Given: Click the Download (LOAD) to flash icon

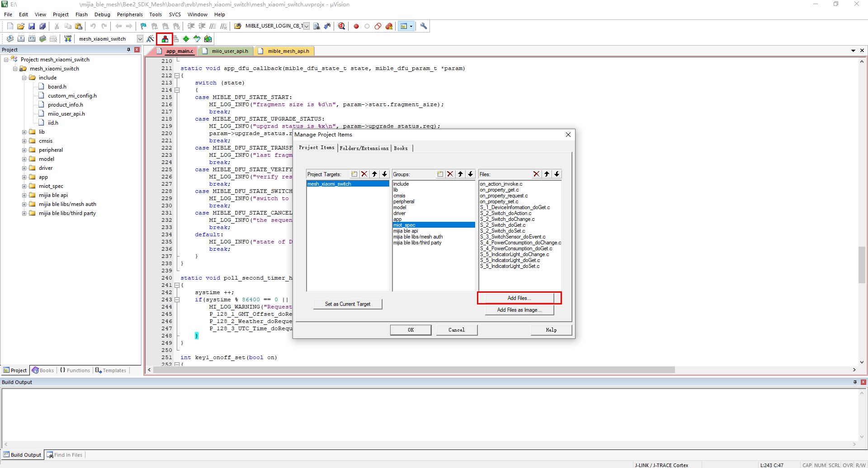Looking at the screenshot, I should coord(68,39).
